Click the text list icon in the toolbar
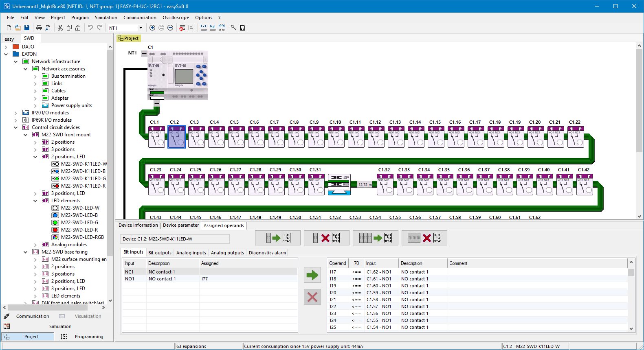644x350 pixels. 191,28
